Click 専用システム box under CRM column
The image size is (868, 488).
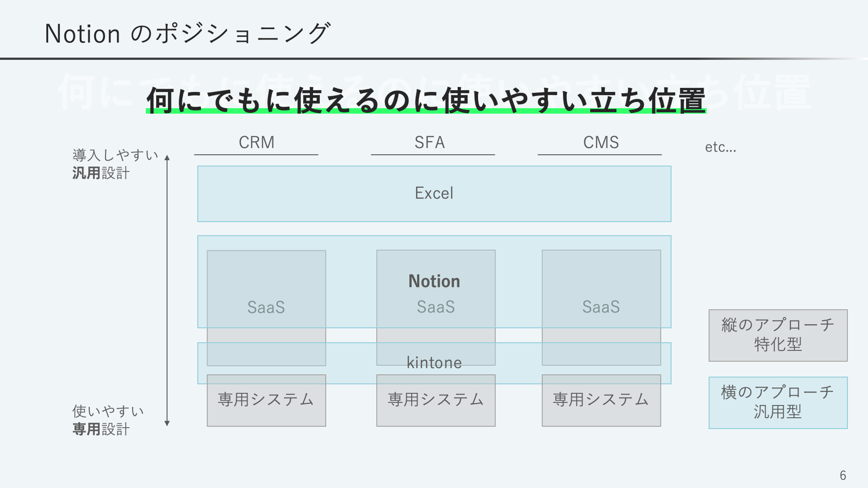click(266, 400)
